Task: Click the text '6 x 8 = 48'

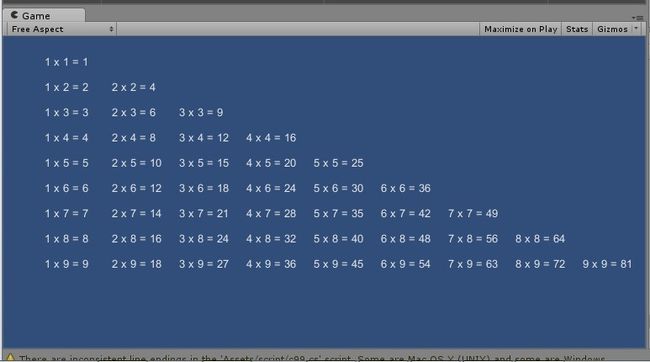Action: point(405,239)
